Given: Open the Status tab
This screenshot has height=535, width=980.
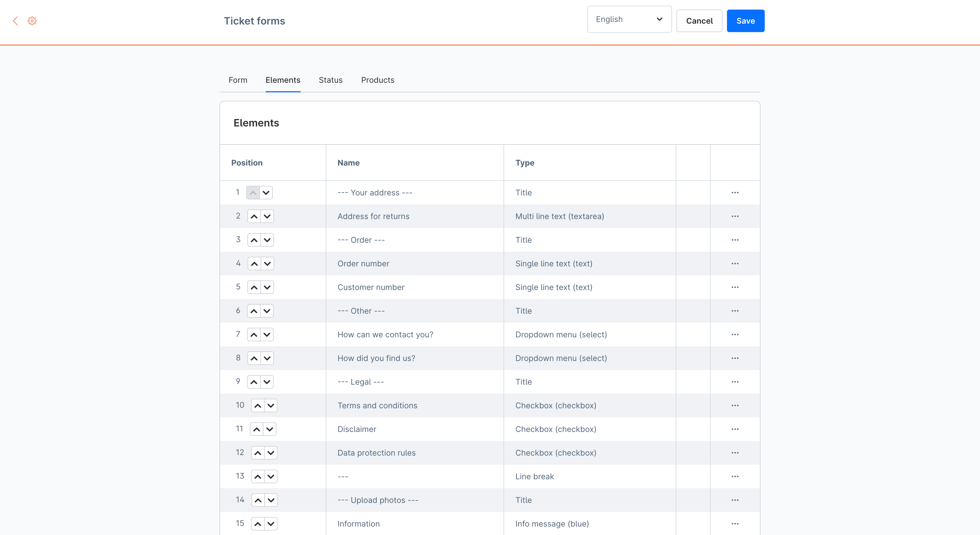Looking at the screenshot, I should coord(331,80).
